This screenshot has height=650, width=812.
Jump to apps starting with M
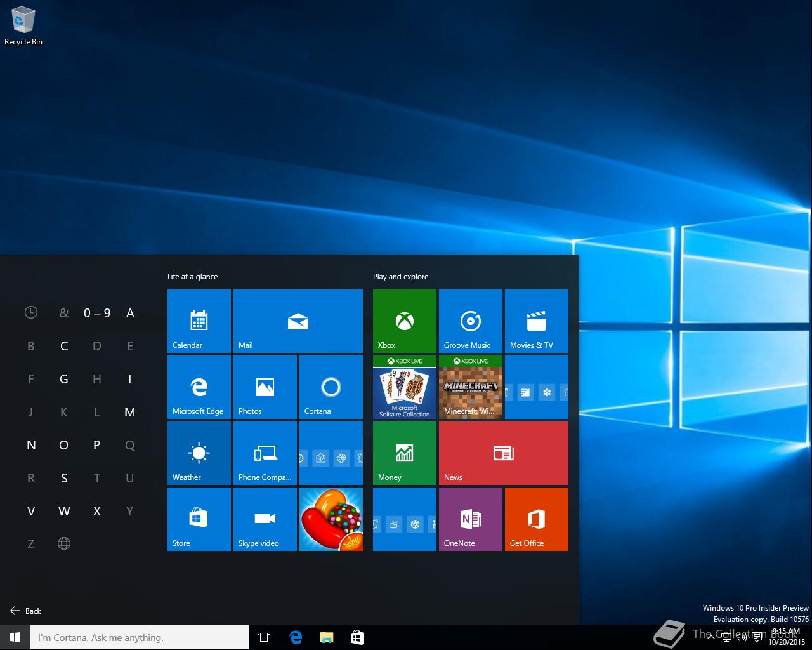click(130, 412)
